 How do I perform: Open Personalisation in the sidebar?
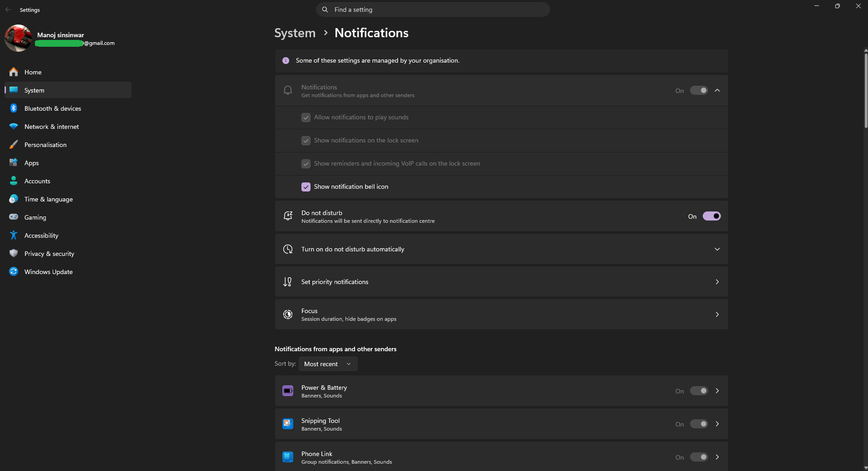coord(45,145)
